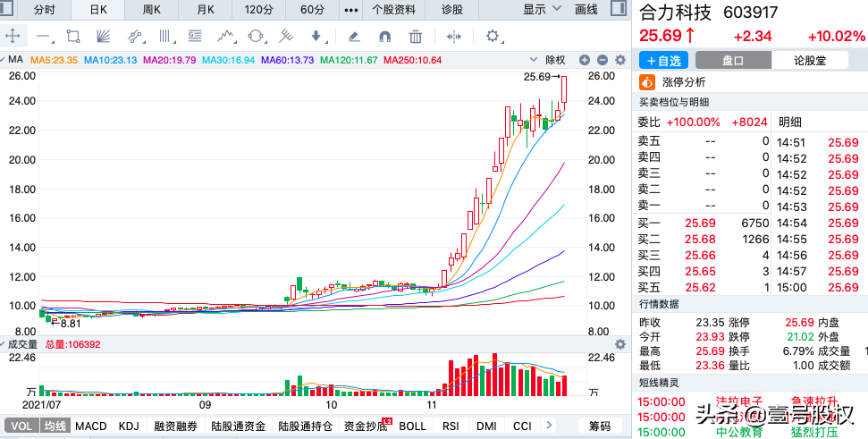Select RSI indicator
Viewport: 868px width, 439px height.
pyautogui.click(x=451, y=426)
